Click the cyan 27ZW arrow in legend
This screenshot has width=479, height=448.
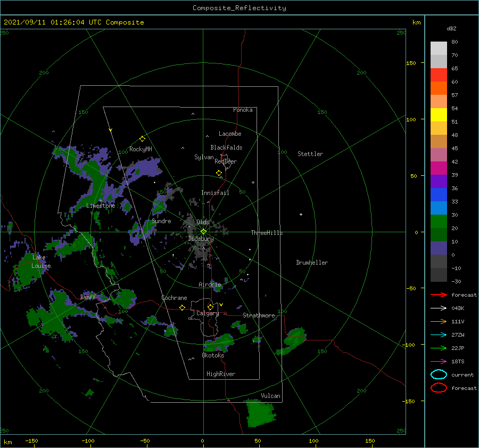click(x=439, y=335)
